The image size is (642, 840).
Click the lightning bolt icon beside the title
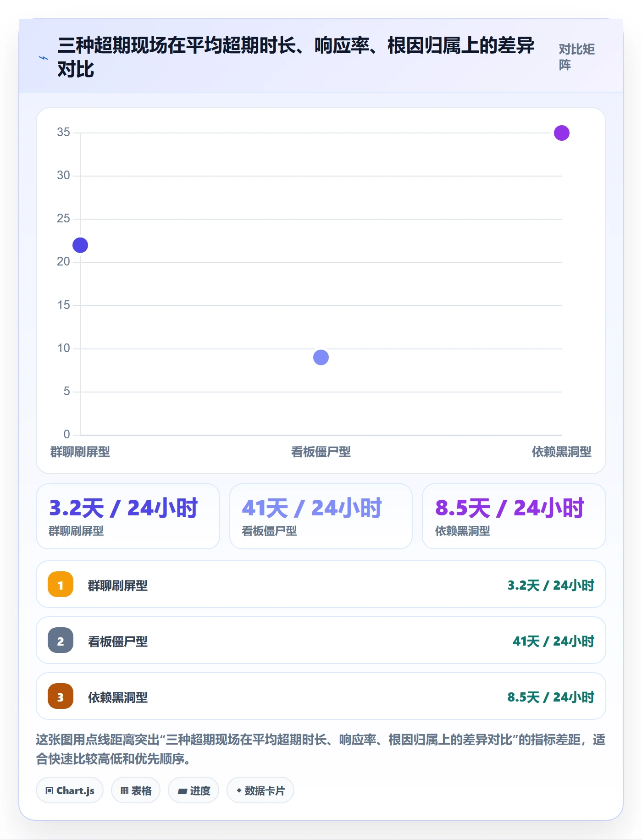[x=43, y=58]
